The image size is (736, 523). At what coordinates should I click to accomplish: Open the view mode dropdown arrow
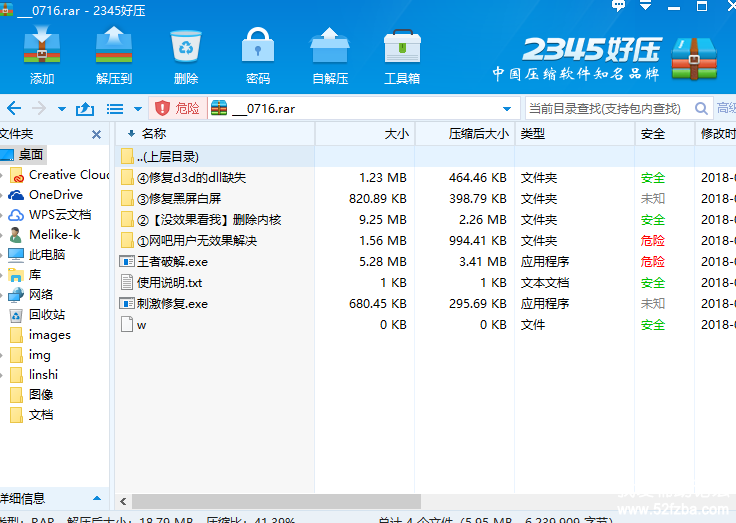tap(138, 109)
